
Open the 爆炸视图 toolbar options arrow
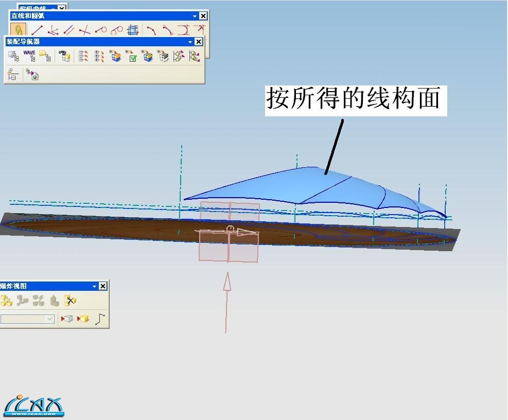point(95,286)
